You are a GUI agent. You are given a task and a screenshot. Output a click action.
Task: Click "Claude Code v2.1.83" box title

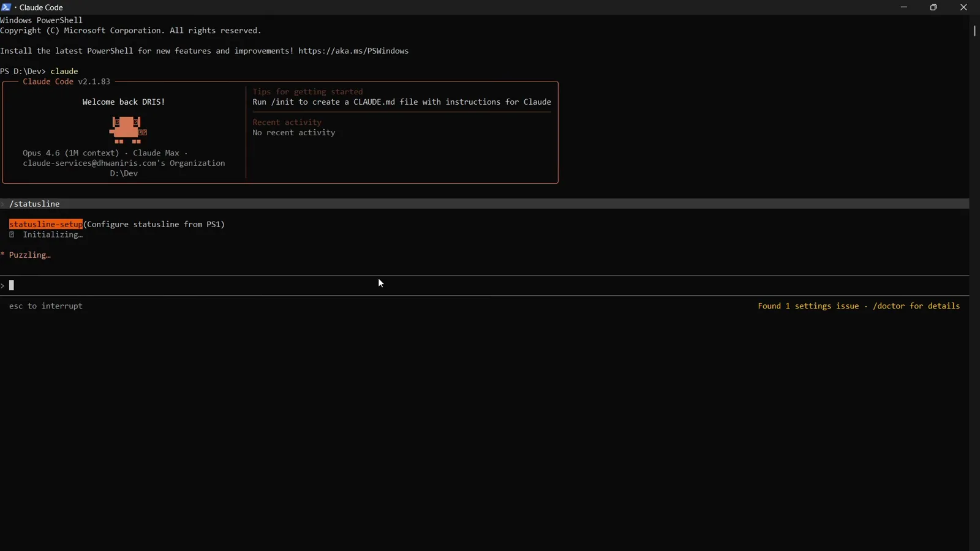(67, 81)
